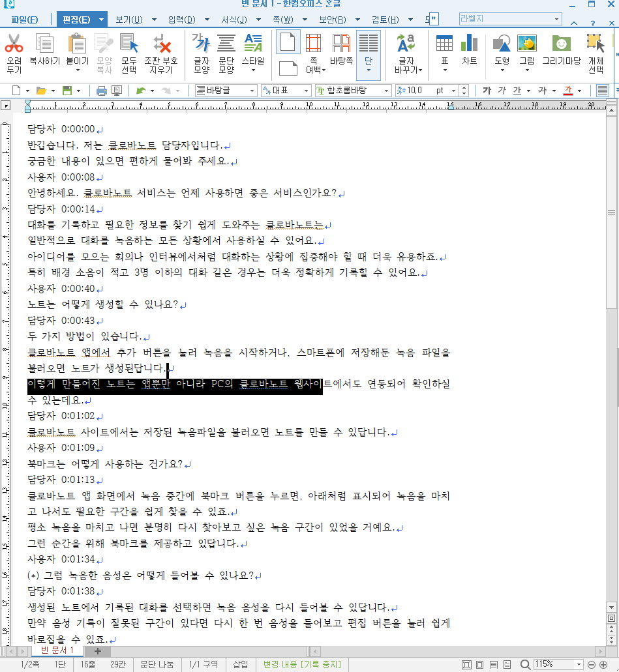The image size is (619, 672).
Task: Choose landscape page orientation icon
Action: coord(288,68)
